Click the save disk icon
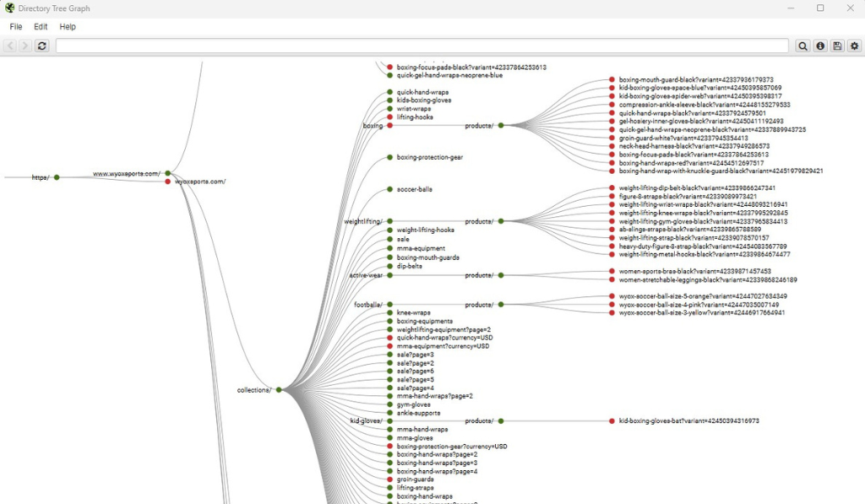This screenshot has height=504, width=865. 837,46
